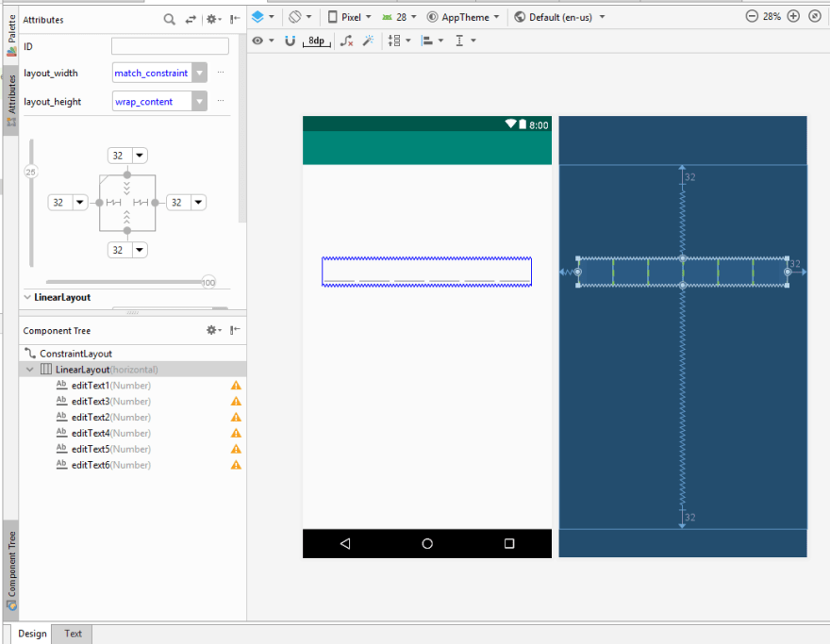Open the Palette side tab
The height and width of the screenshot is (644, 830).
(11, 36)
